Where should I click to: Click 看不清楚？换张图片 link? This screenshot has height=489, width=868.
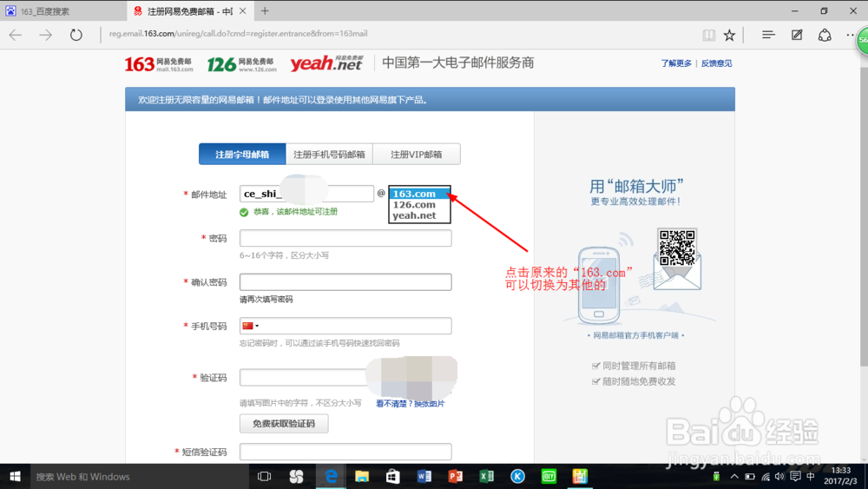[x=411, y=404]
